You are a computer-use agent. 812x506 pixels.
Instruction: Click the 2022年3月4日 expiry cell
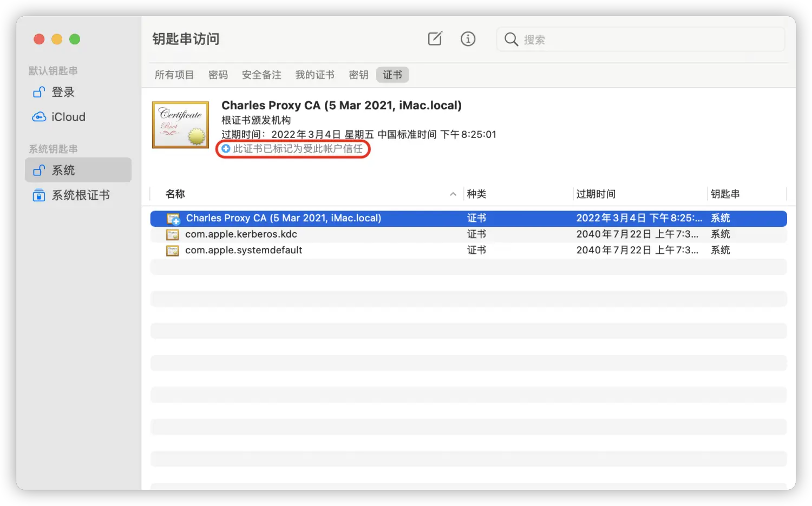click(639, 218)
